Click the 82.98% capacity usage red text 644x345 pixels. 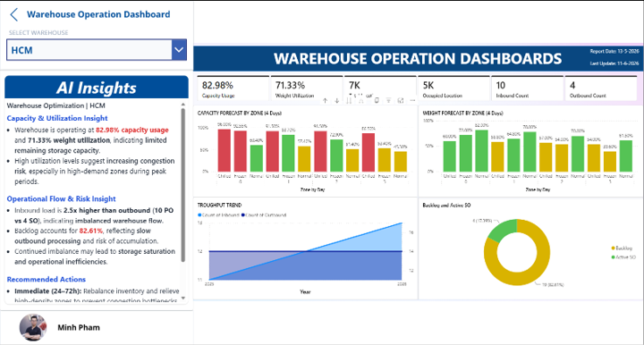pyautogui.click(x=132, y=130)
